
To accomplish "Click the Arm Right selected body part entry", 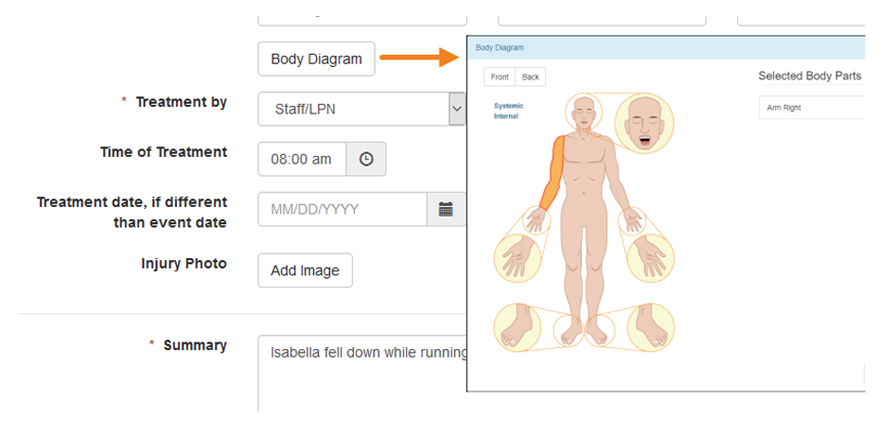I will [x=812, y=107].
